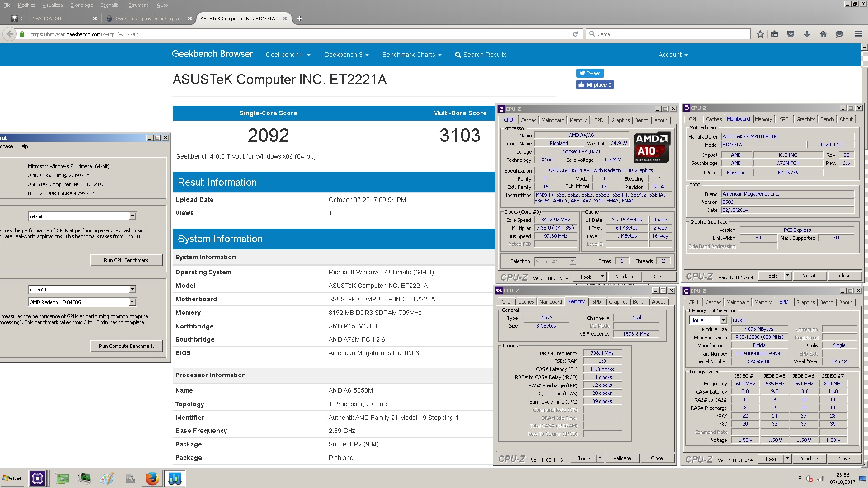The height and width of the screenshot is (488, 868).
Task: Close the CPU-Z VALIDATOR browser tab
Action: pos(95,19)
